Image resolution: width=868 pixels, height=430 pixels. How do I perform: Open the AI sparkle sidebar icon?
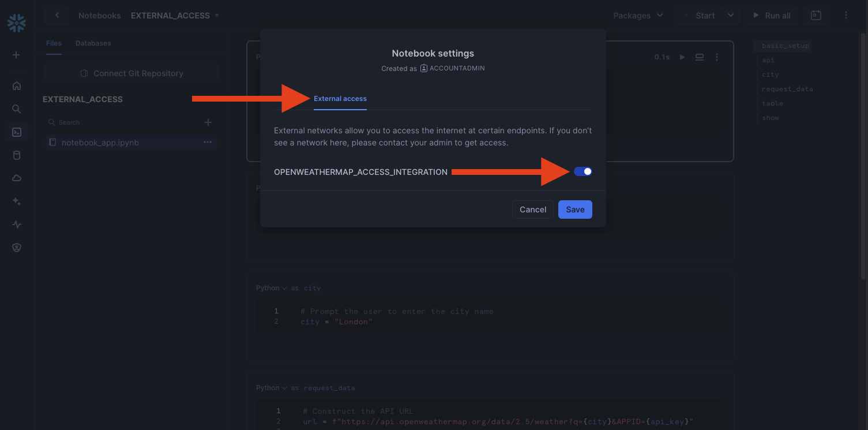[17, 201]
